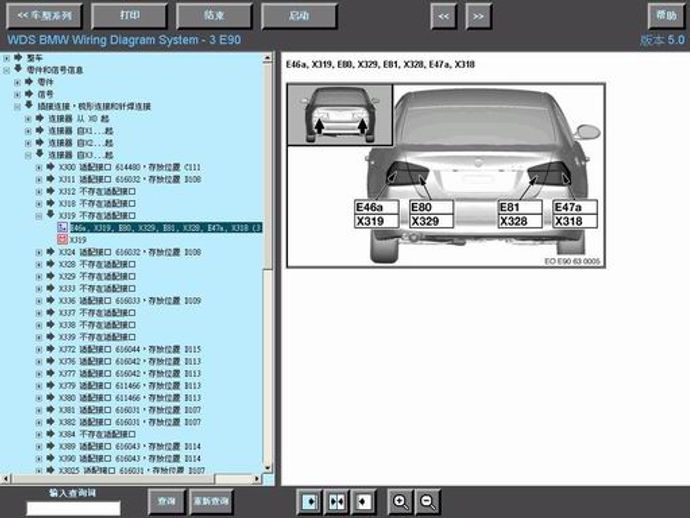This screenshot has height=518, width=690.
Task: Click the arrow icon of X376 row
Action: point(51,361)
